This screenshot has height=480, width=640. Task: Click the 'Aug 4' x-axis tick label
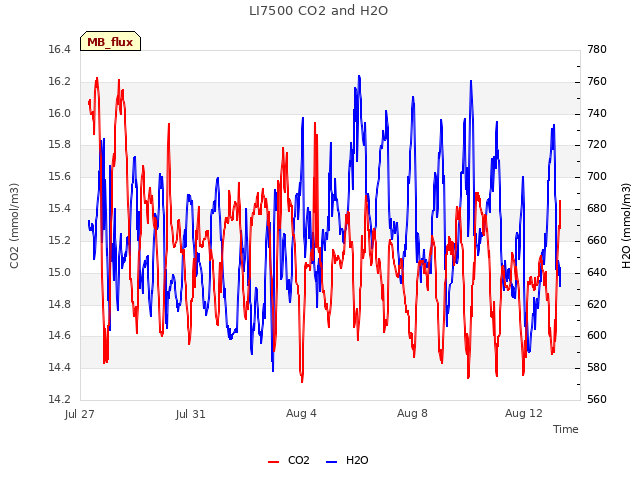coord(301,413)
